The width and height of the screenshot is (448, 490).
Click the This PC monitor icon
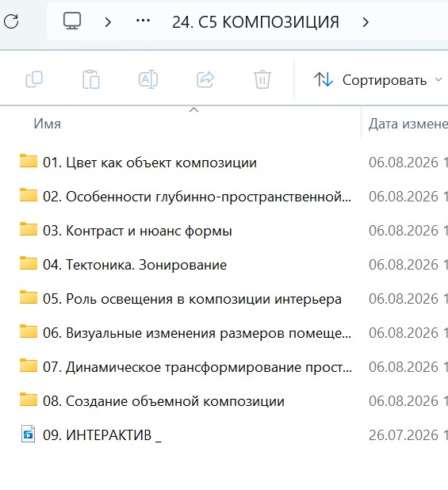tap(72, 21)
